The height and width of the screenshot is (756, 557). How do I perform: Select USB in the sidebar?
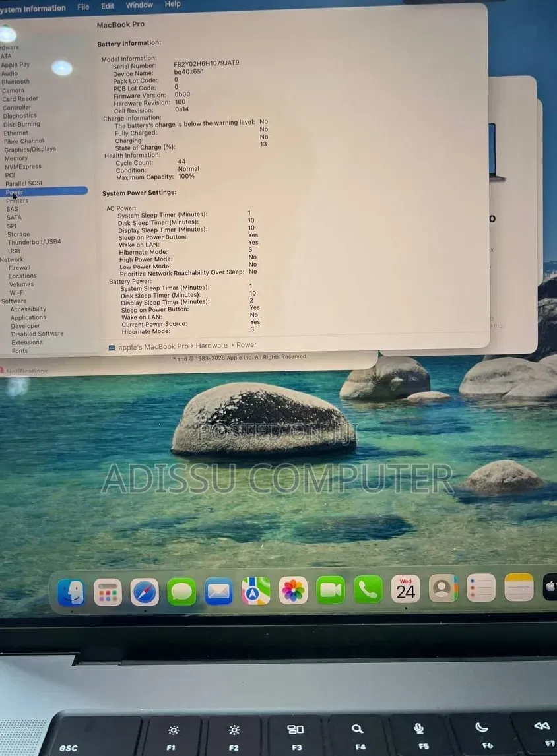pos(14,251)
